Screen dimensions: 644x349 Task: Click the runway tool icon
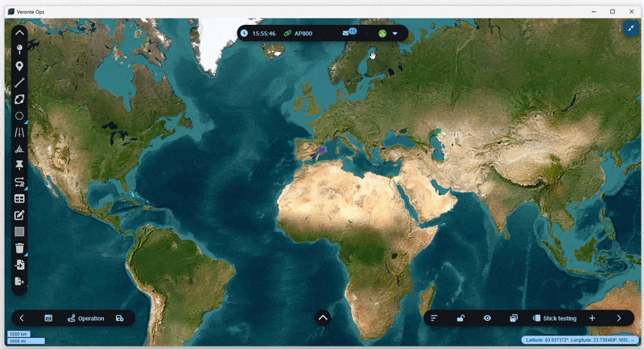click(x=19, y=133)
